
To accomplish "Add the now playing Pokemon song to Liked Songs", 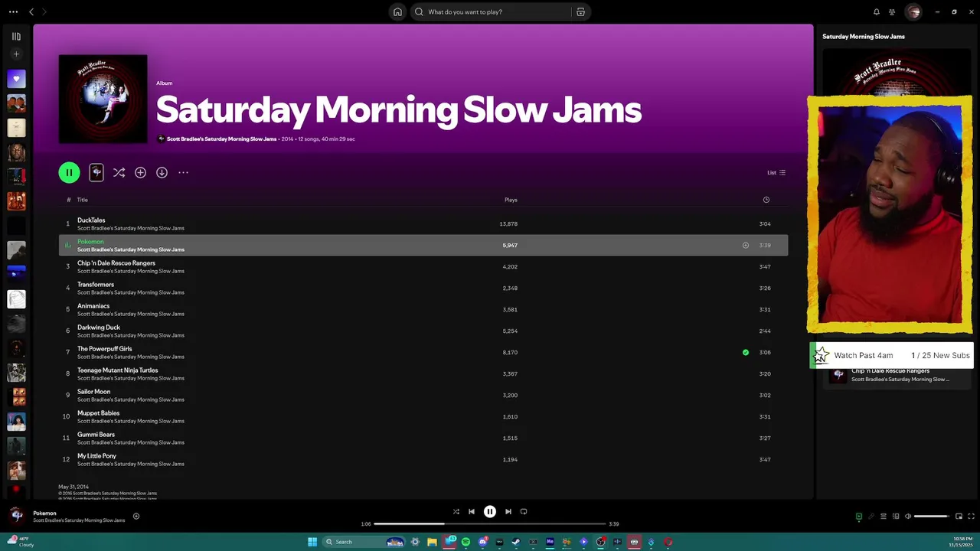I will [136, 517].
